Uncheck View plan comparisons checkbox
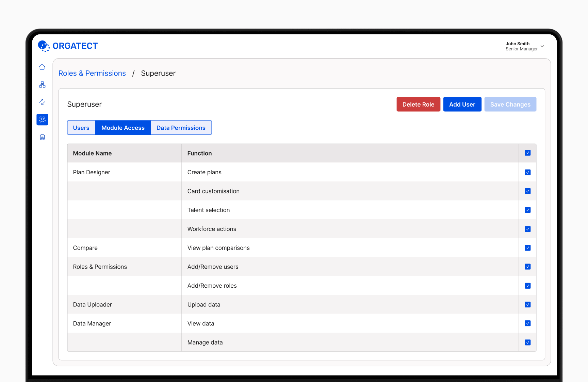The image size is (588, 382). [x=528, y=248]
